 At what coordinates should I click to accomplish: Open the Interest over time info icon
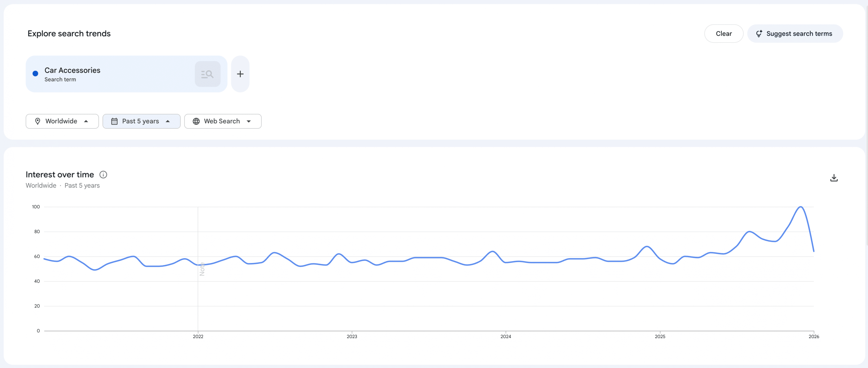coord(103,174)
